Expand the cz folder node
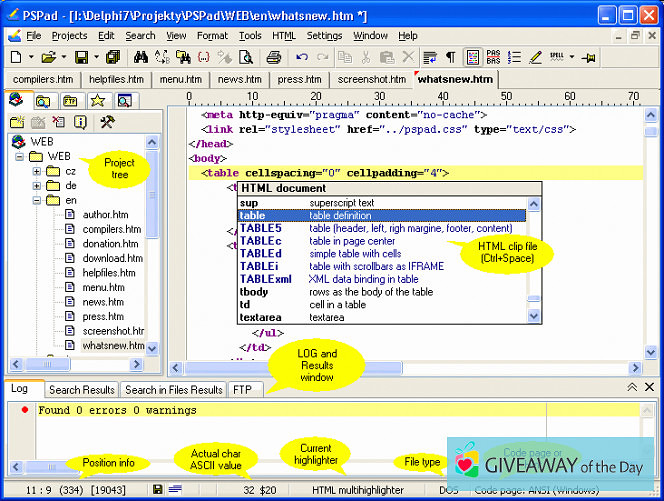 point(37,172)
